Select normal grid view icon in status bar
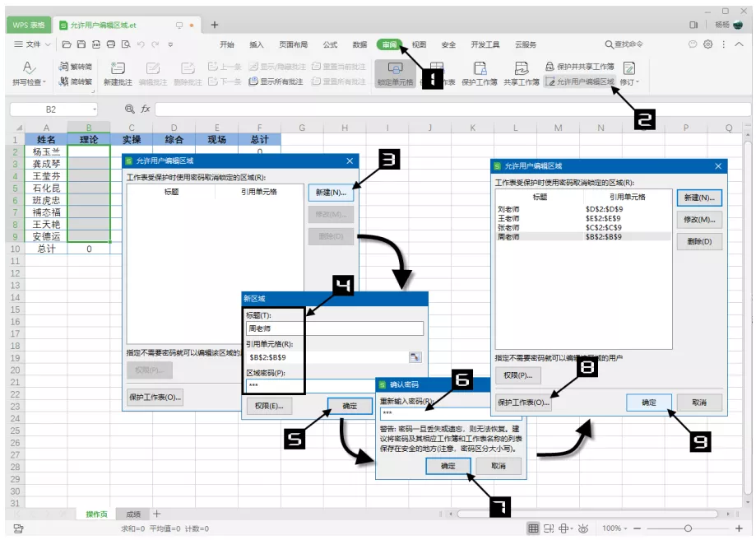756x540 pixels. tap(533, 528)
